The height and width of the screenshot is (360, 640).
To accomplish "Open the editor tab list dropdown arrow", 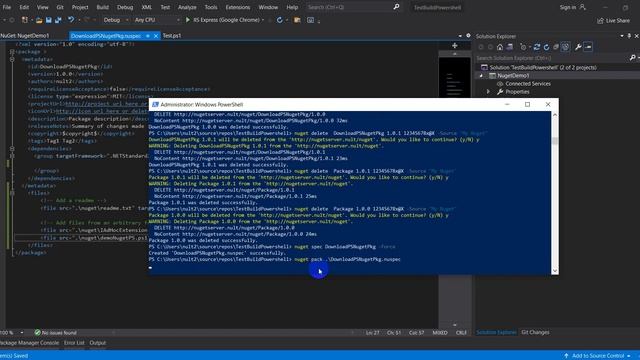I will click(460, 36).
